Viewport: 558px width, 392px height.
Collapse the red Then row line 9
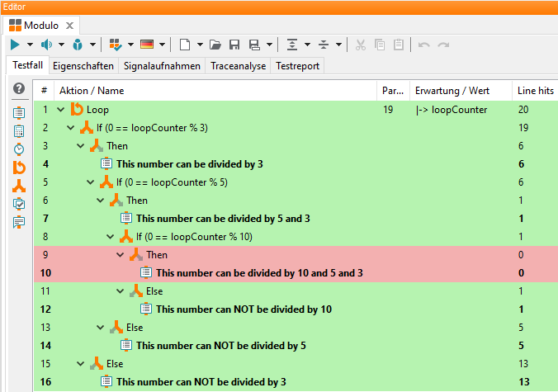click(x=121, y=255)
